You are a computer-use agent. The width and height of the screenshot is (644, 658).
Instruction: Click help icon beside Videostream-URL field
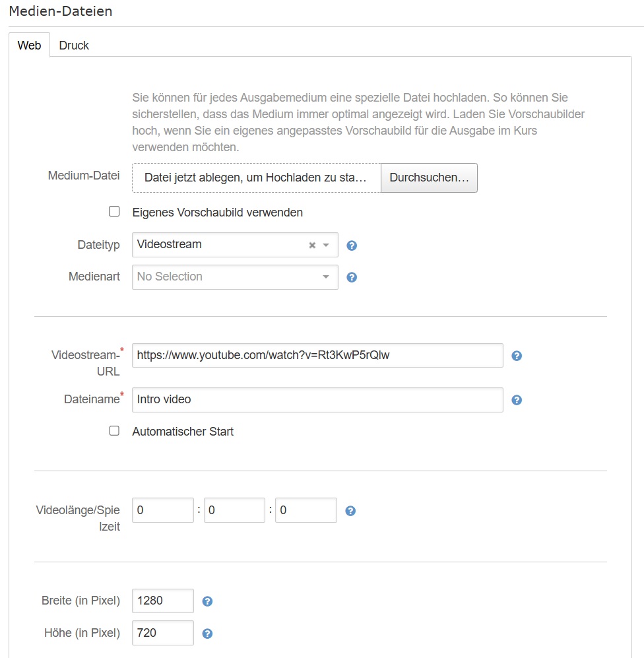[x=517, y=356]
